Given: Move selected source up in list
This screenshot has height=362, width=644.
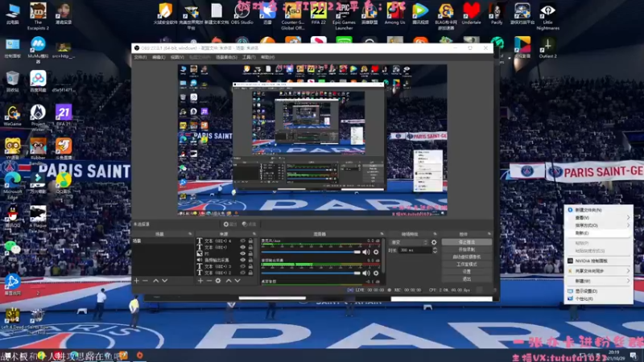Looking at the screenshot, I should (x=229, y=281).
